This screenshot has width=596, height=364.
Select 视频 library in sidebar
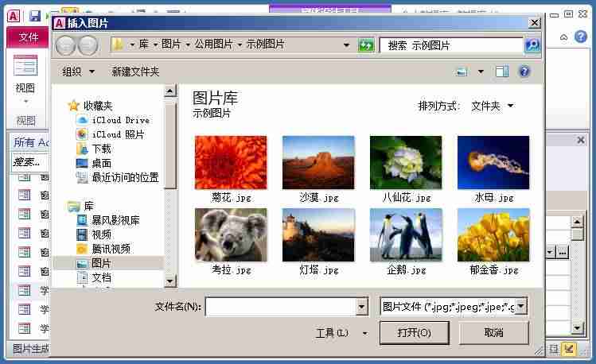[94, 234]
